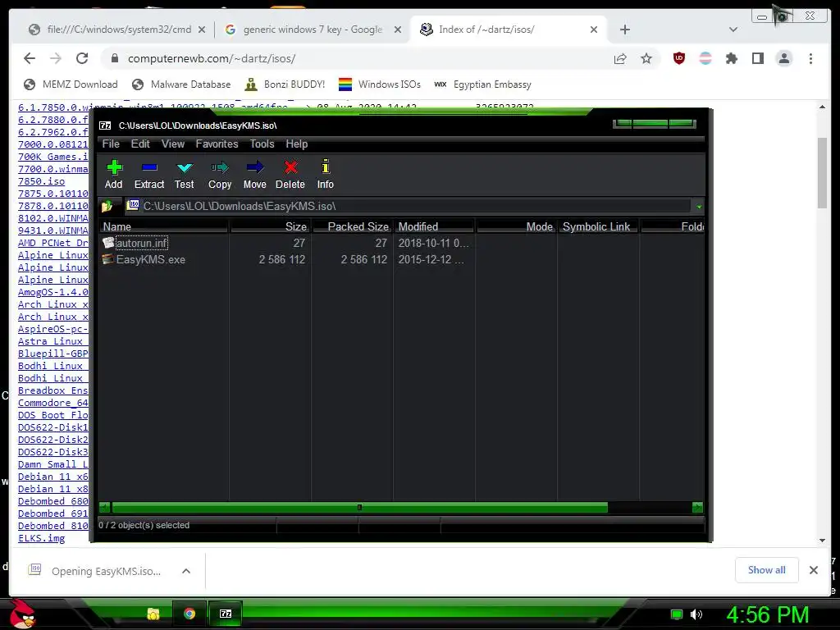Screen dimensions: 840x630
Task: Click the Add button in 7-Zip toolbar
Action: point(113,174)
